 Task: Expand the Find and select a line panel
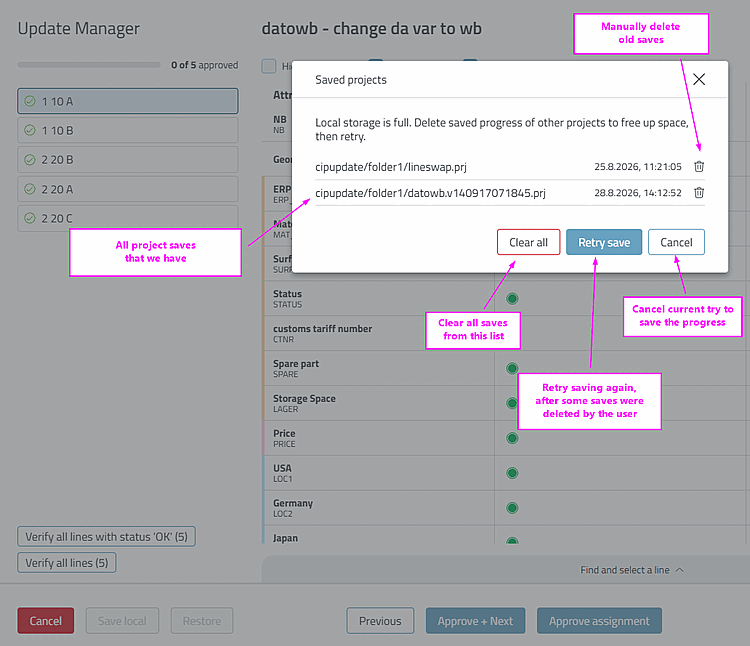point(631,570)
